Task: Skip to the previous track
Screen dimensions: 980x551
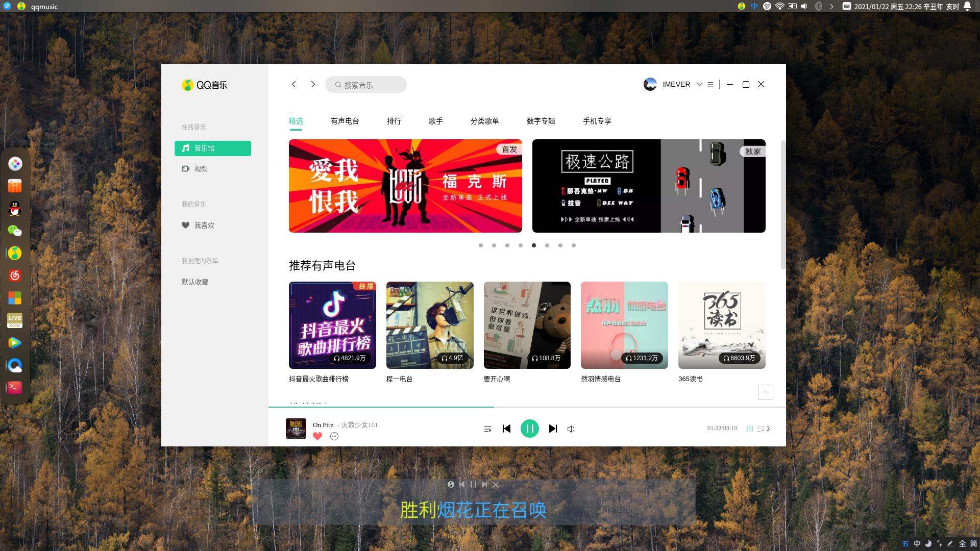Action: click(x=506, y=429)
